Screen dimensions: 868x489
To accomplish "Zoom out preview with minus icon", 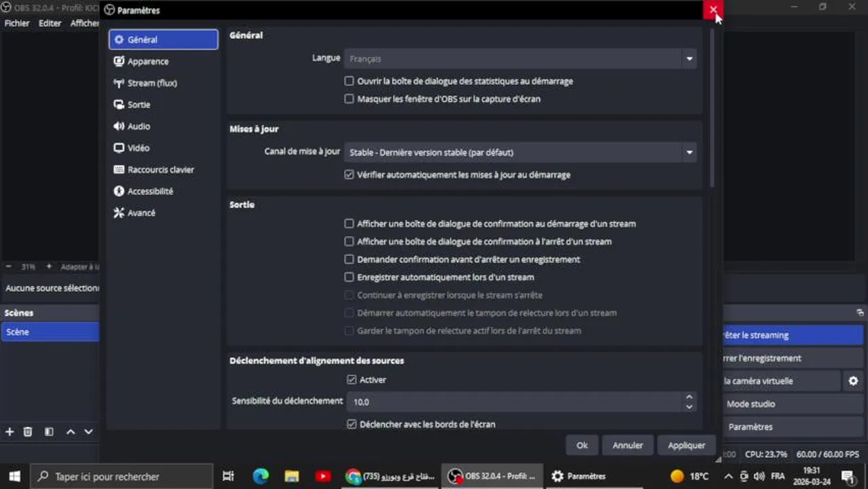I will click(9, 267).
